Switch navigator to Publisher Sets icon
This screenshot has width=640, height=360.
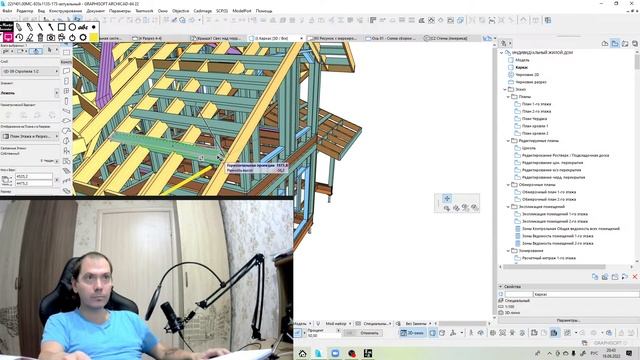point(635,43)
